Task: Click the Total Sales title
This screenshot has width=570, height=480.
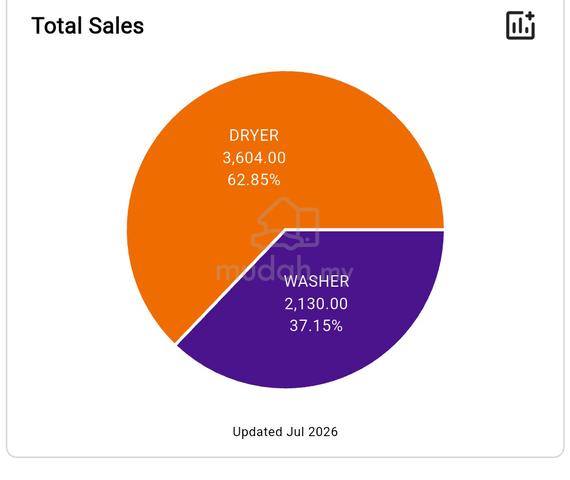Action: pos(88,26)
